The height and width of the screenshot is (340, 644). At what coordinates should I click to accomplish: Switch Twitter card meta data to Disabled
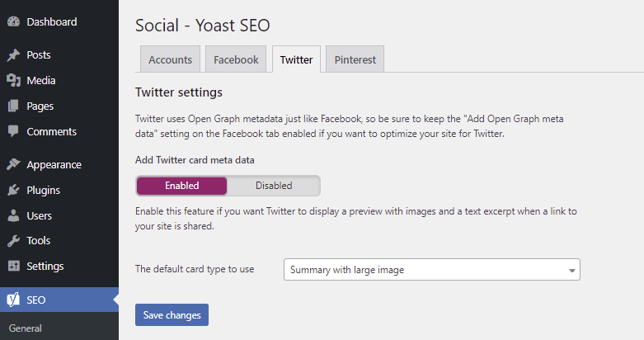[274, 186]
